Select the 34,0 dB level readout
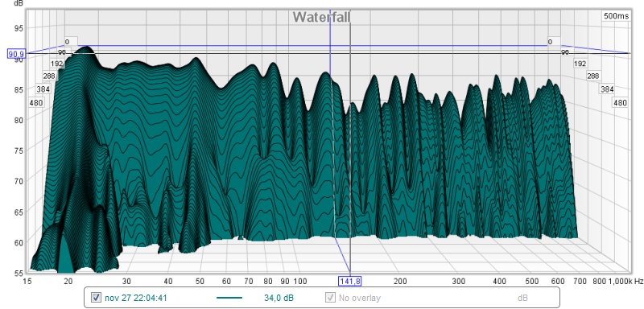The image size is (644, 309). coord(279,298)
